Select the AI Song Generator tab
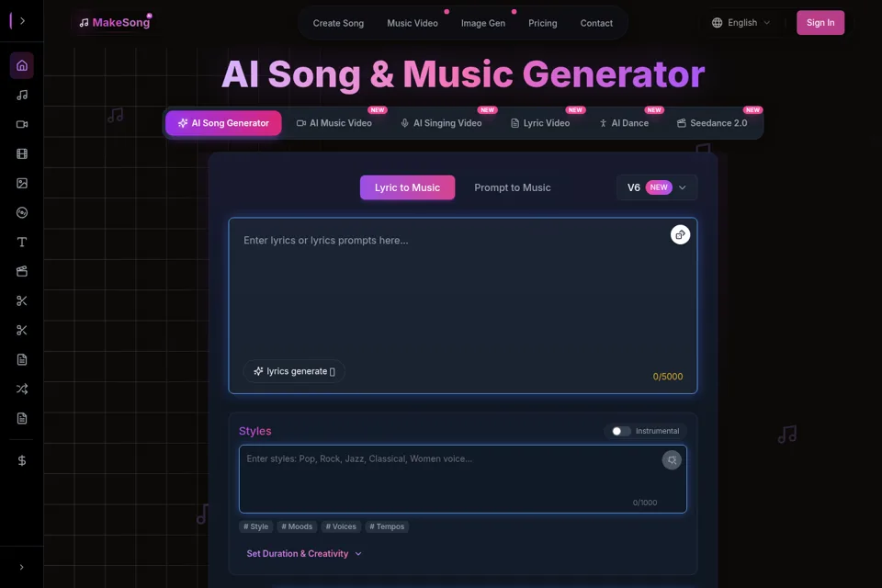882x588 pixels. (223, 123)
